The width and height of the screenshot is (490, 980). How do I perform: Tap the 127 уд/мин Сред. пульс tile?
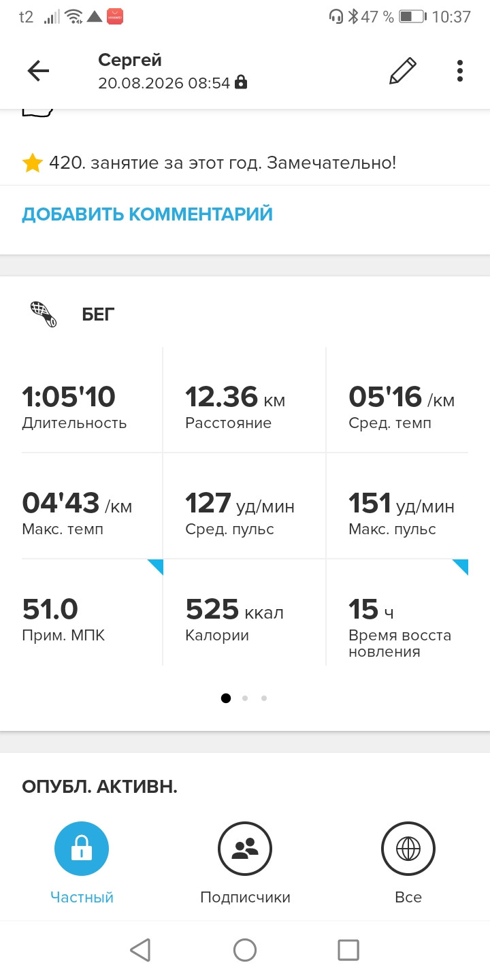point(245,506)
